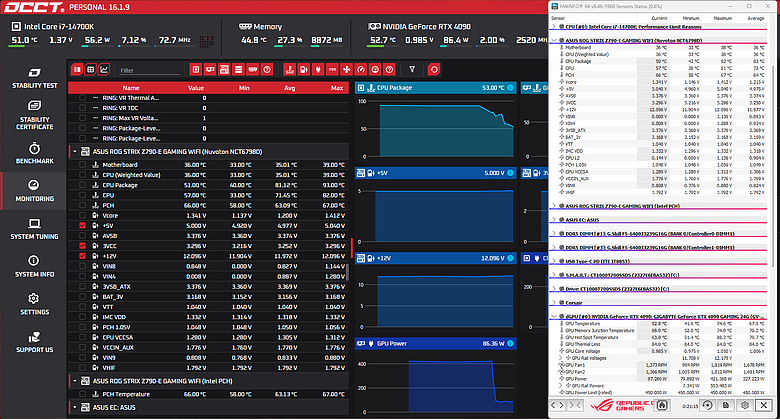Open info icon on +12V graph

tap(510, 258)
